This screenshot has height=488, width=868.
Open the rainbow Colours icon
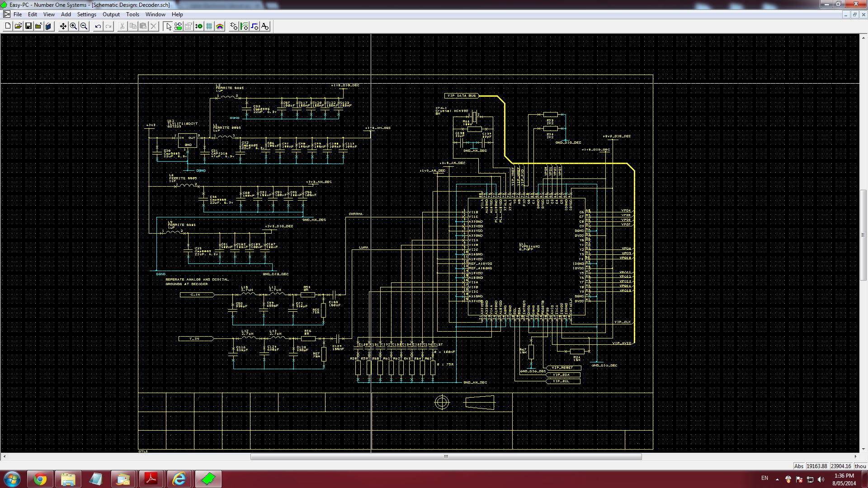coord(220,26)
